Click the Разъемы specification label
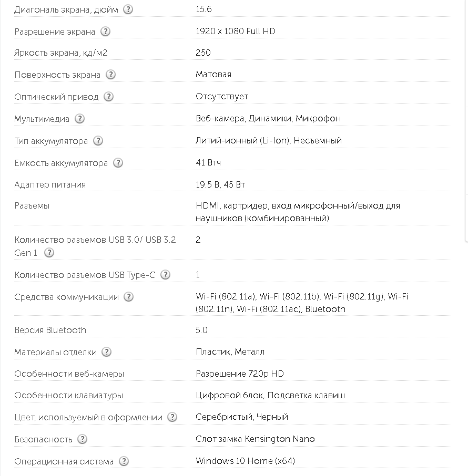This screenshot has height=476, width=468. point(32,206)
